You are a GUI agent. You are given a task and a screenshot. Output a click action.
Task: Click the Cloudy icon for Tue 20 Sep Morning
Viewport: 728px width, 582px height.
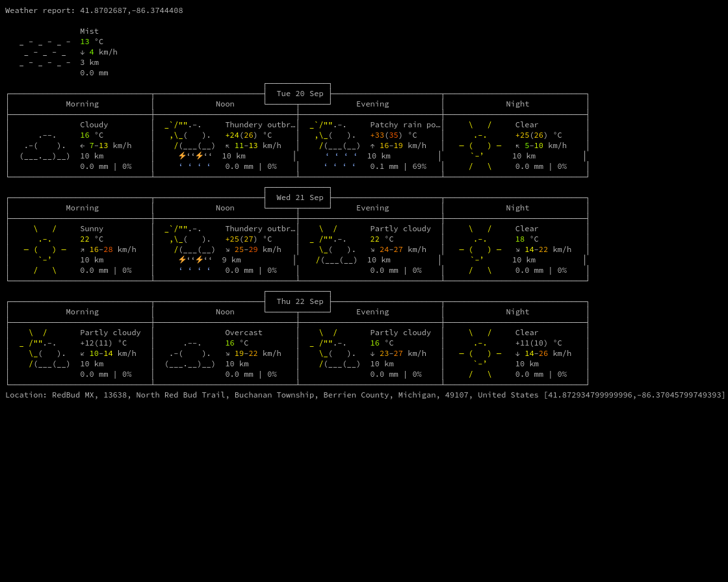click(45, 145)
